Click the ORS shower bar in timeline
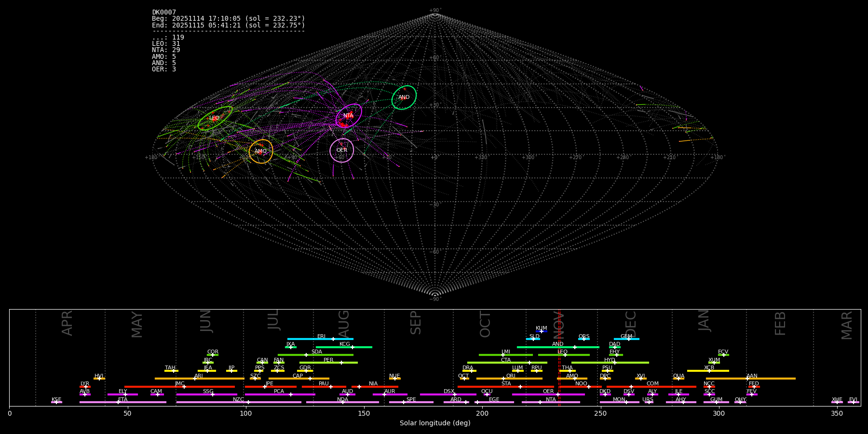 584,339
